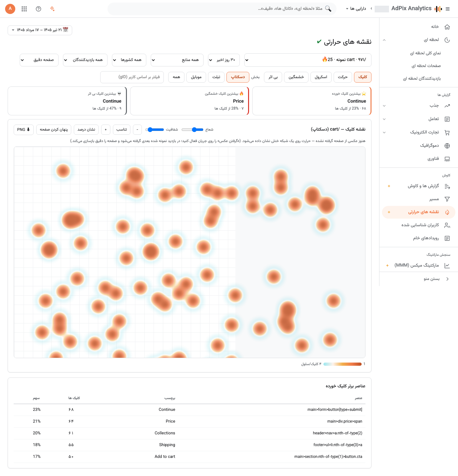Screen dimensions: 458x476
Task: Open the user avatar A
Action: pos(10,9)
